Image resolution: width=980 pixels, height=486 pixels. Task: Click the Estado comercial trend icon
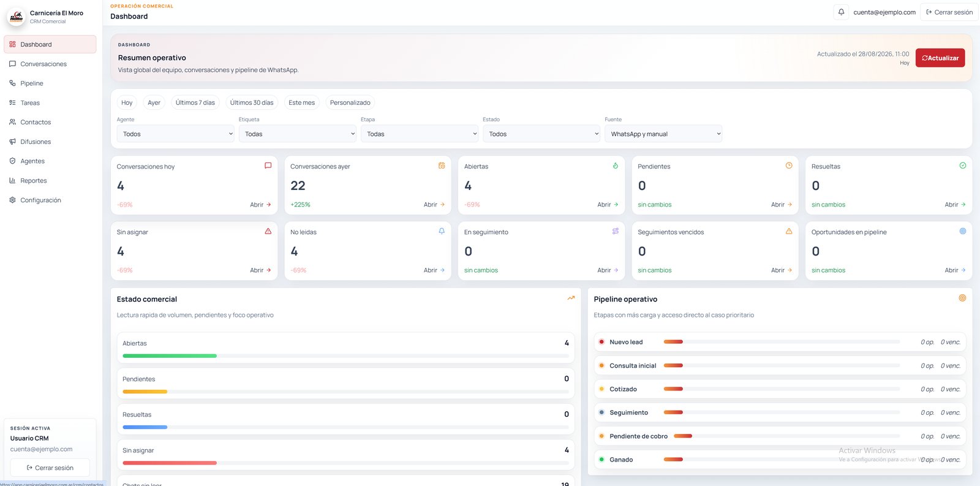(571, 298)
